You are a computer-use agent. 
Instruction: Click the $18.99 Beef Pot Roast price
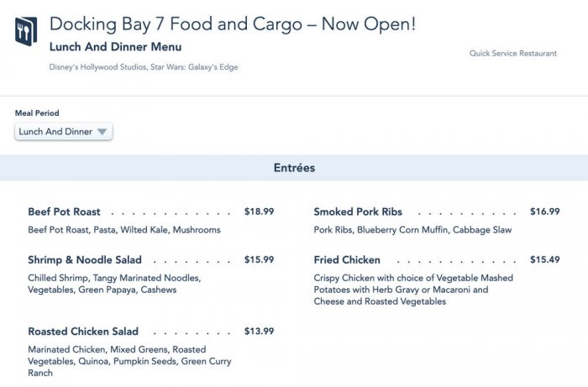[x=259, y=212]
